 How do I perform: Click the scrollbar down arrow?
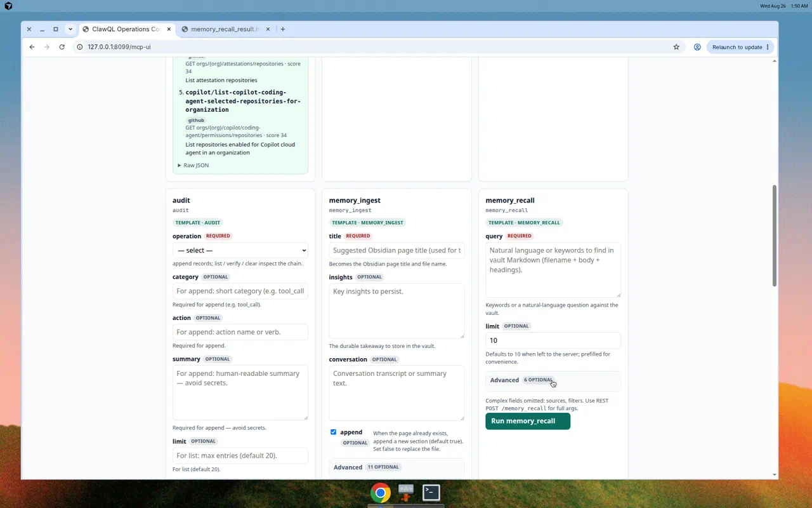[775, 475]
